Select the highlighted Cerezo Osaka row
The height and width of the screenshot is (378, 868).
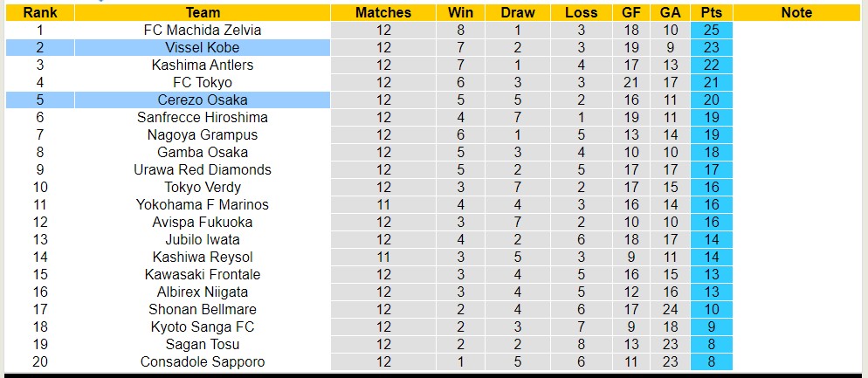(x=203, y=100)
